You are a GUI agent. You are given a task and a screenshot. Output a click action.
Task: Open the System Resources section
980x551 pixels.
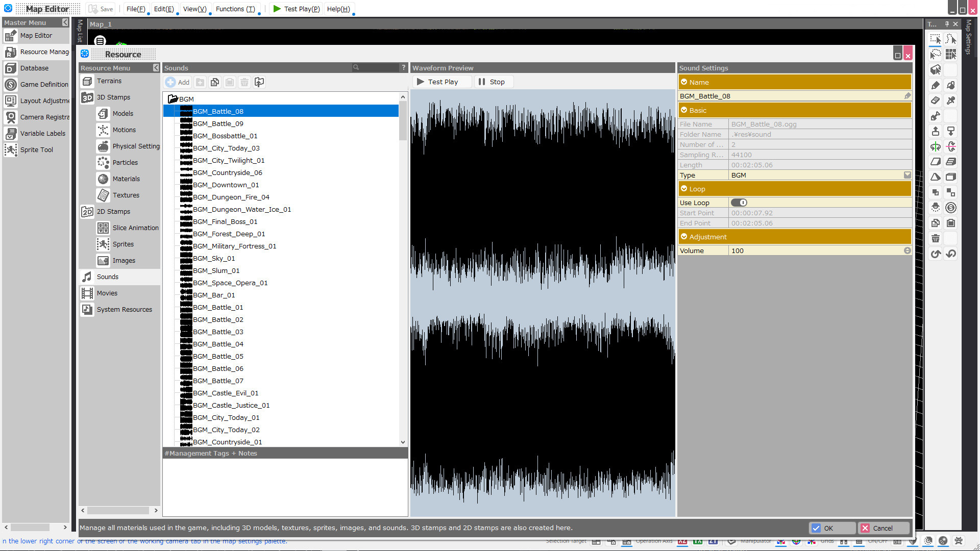pyautogui.click(x=124, y=309)
